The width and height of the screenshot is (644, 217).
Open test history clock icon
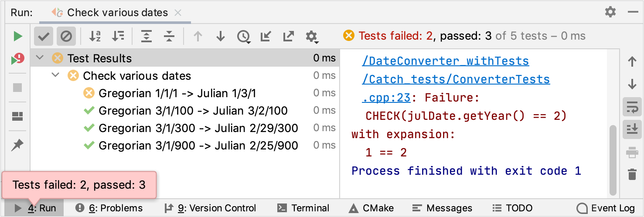pos(243,37)
